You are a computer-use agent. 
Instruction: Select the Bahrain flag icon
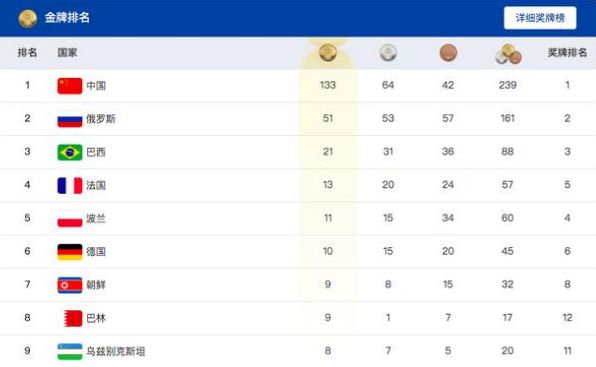coord(70,318)
